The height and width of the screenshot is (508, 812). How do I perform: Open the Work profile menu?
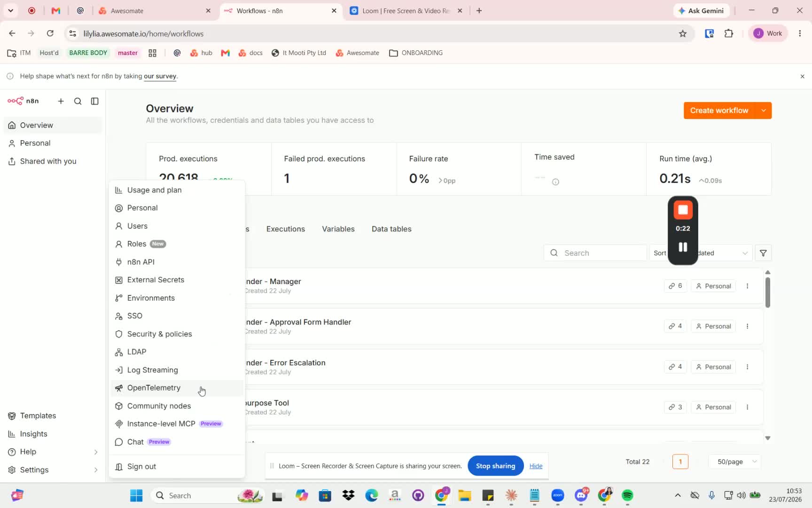click(x=768, y=33)
